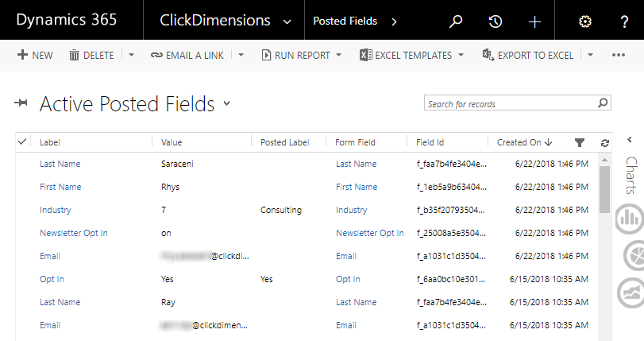This screenshot has width=644, height=341.
Task: Open the settings gear icon
Action: [585, 21]
